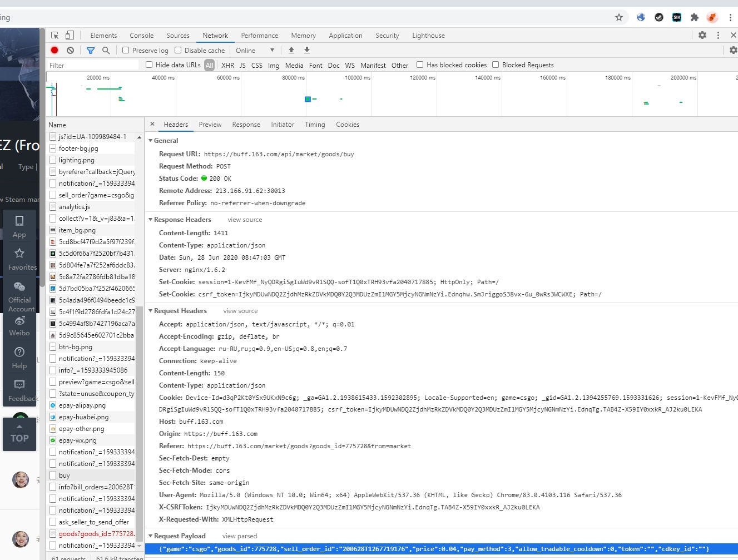Open the Cookies tab of request
The height and width of the screenshot is (560, 738).
pyautogui.click(x=348, y=125)
